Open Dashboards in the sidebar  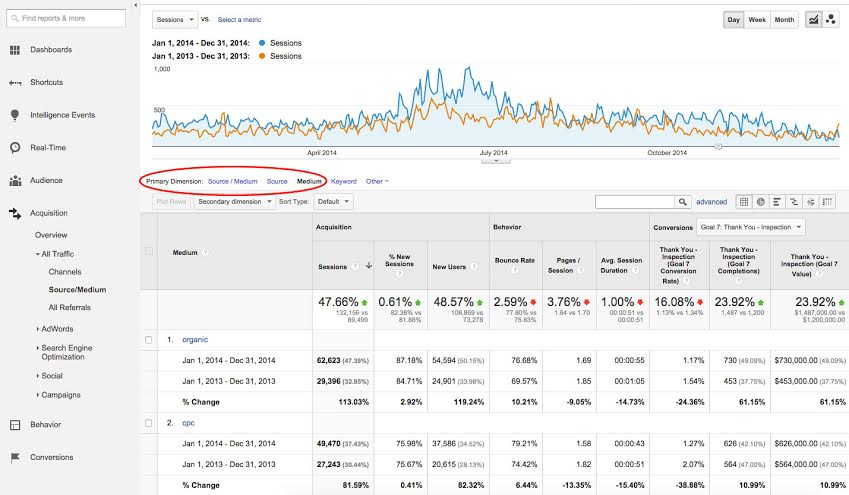50,50
